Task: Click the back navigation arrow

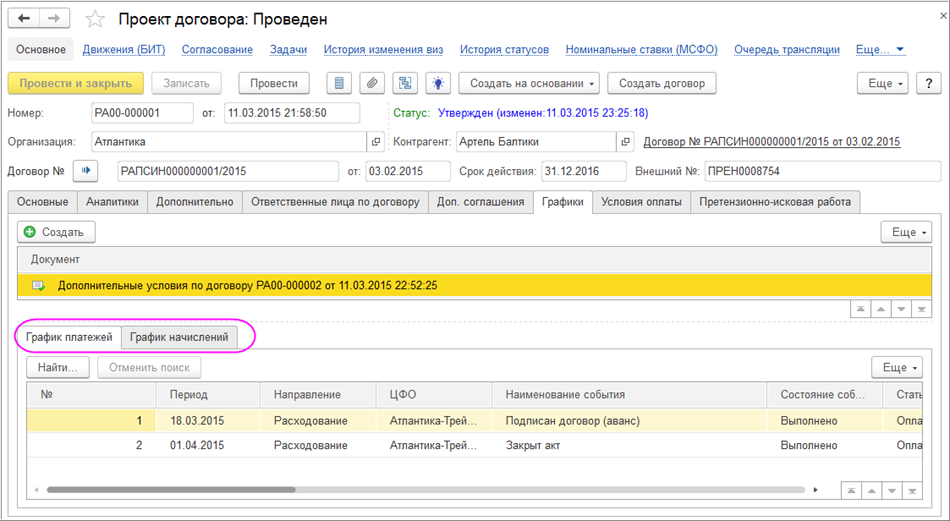Action: [x=25, y=19]
